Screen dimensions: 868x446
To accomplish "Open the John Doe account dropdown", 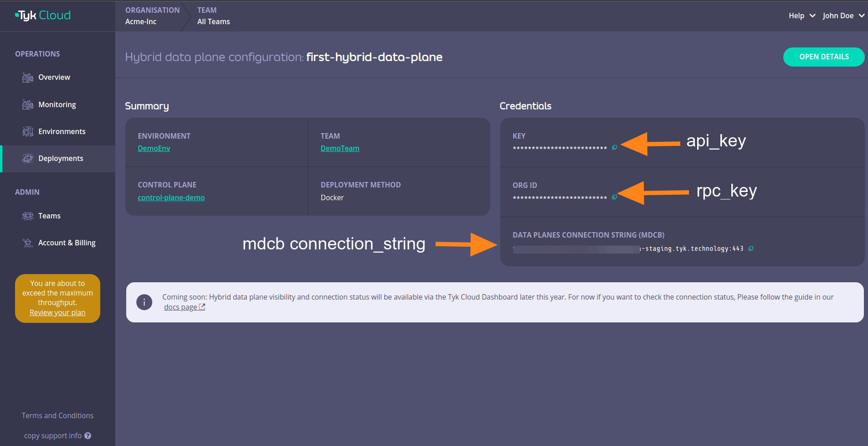I will pyautogui.click(x=842, y=16).
